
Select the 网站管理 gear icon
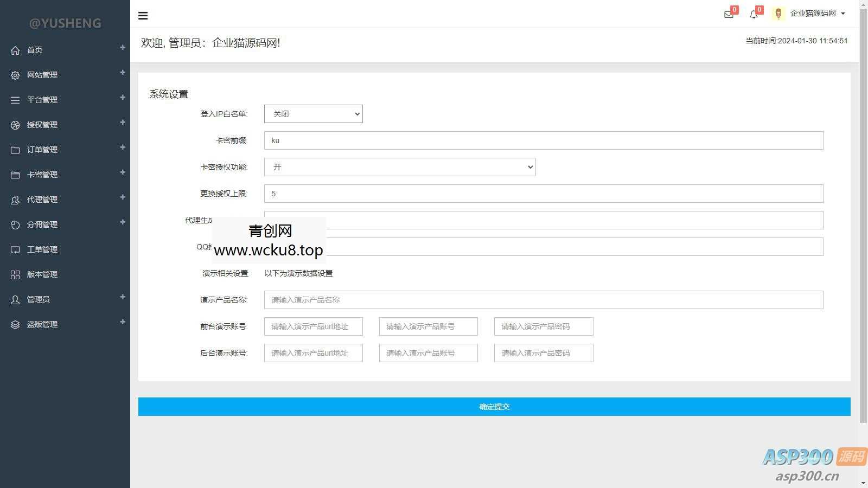point(15,75)
